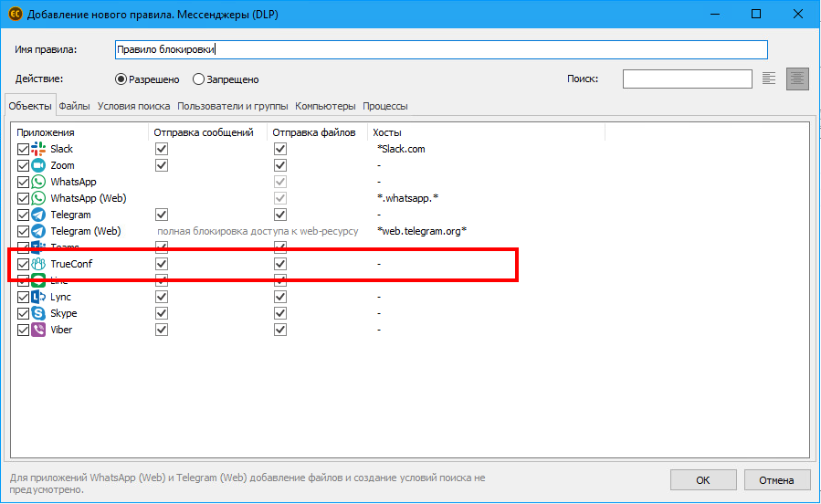Disable Viber file sending checkbox
This screenshot has height=504, width=821.
[x=280, y=330]
